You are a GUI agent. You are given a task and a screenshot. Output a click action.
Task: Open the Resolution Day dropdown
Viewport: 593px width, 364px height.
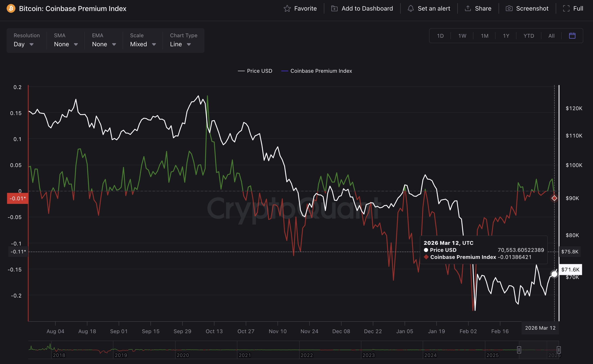point(24,44)
